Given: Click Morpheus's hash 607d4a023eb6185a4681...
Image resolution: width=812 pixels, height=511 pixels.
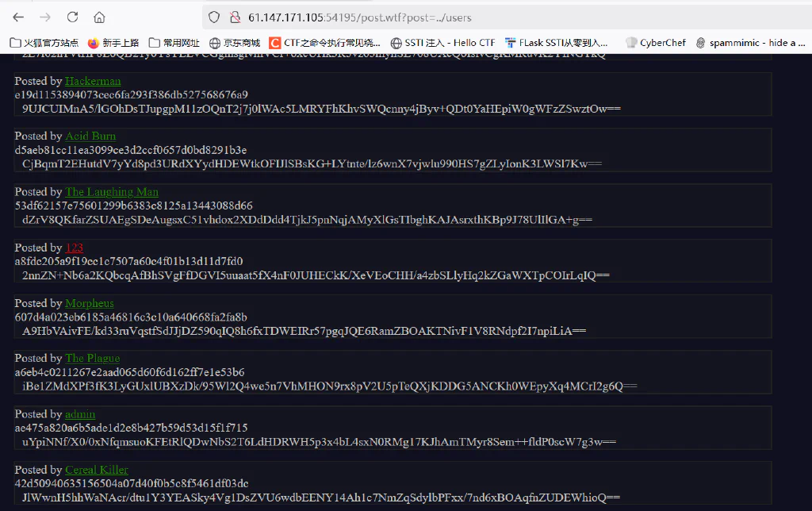Looking at the screenshot, I should pyautogui.click(x=131, y=317).
